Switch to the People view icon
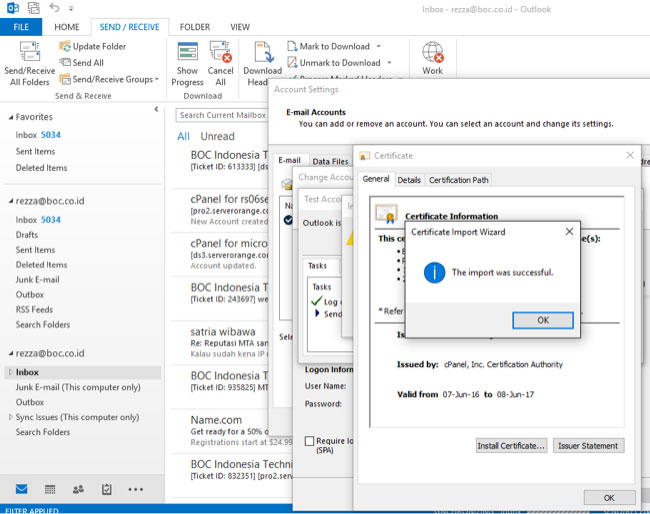The height and width of the screenshot is (514, 650). tap(78, 490)
